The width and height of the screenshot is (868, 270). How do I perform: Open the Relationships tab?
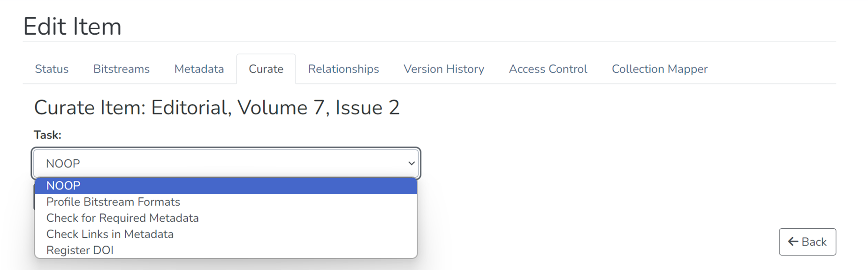(343, 69)
